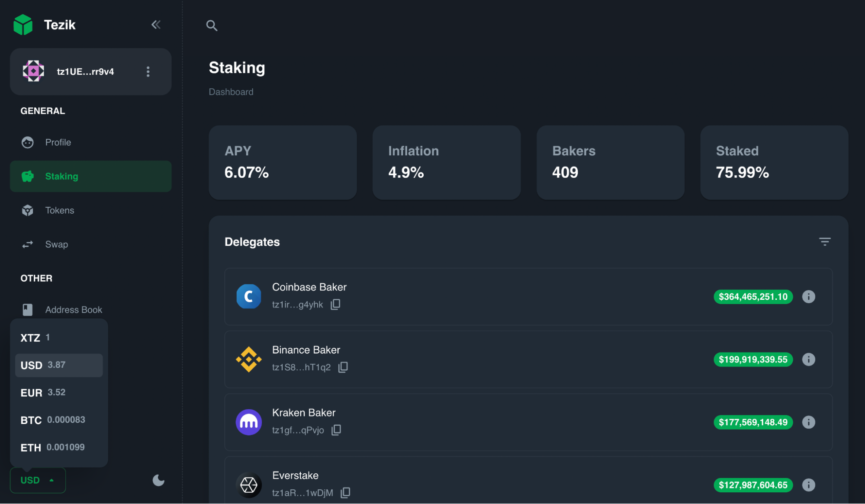Open the account three-dot menu
Image resolution: width=865 pixels, height=504 pixels.
pos(148,72)
